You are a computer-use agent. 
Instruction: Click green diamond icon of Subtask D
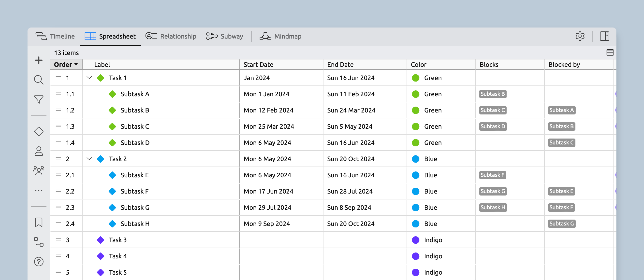click(x=112, y=143)
